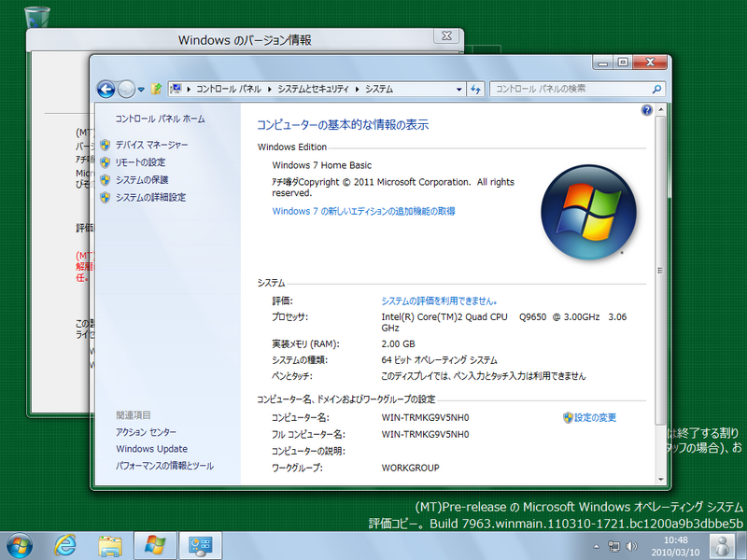747x560 pixels.
Task: Minimize the System control panel window
Action: [602, 63]
